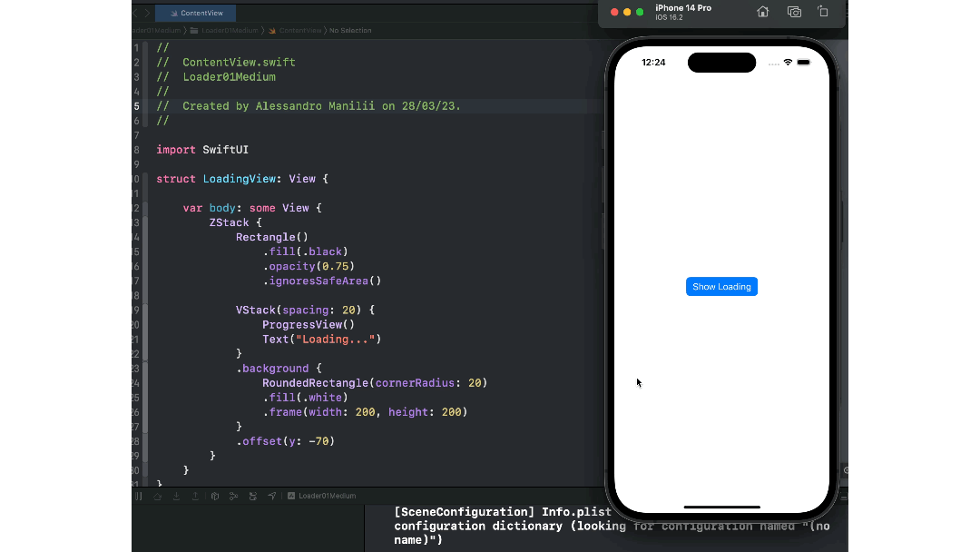The width and height of the screenshot is (980, 552).
Task: Go back with the editor navigation arrow
Action: click(135, 13)
